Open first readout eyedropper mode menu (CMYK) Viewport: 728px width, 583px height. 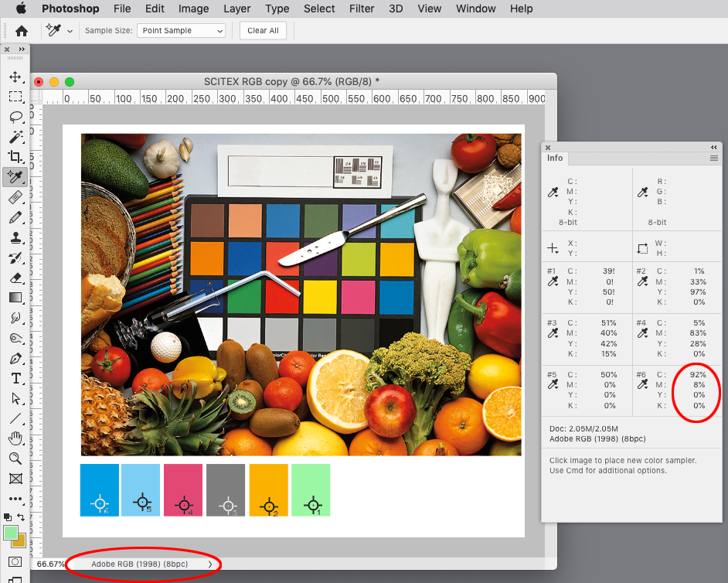(x=553, y=193)
